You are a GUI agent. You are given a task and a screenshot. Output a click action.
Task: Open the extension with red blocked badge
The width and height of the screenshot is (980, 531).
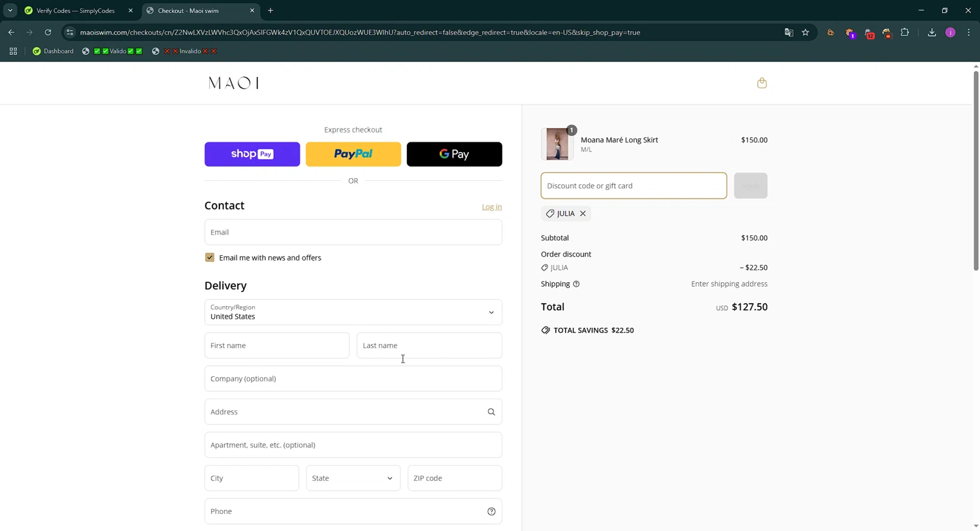pyautogui.click(x=887, y=33)
